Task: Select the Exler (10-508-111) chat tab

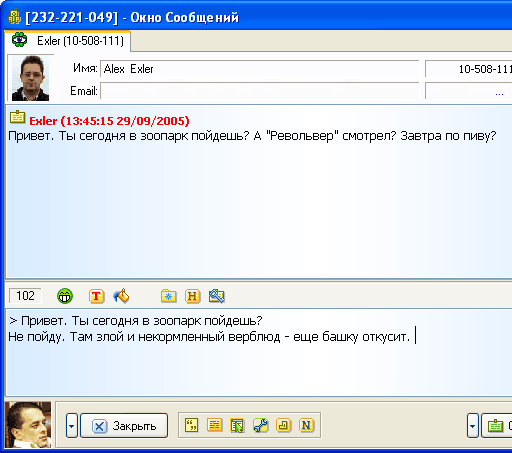Action: pyautogui.click(x=68, y=41)
